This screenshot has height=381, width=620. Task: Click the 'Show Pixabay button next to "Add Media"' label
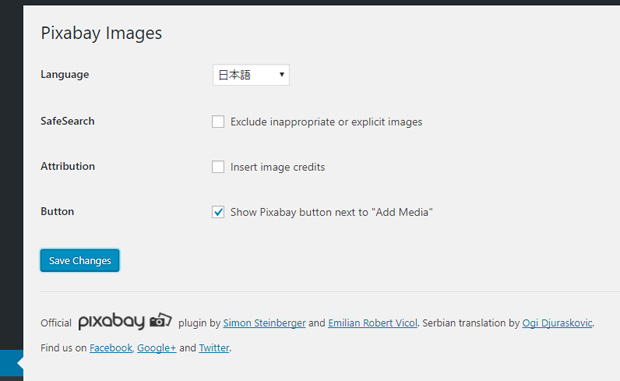coord(331,212)
